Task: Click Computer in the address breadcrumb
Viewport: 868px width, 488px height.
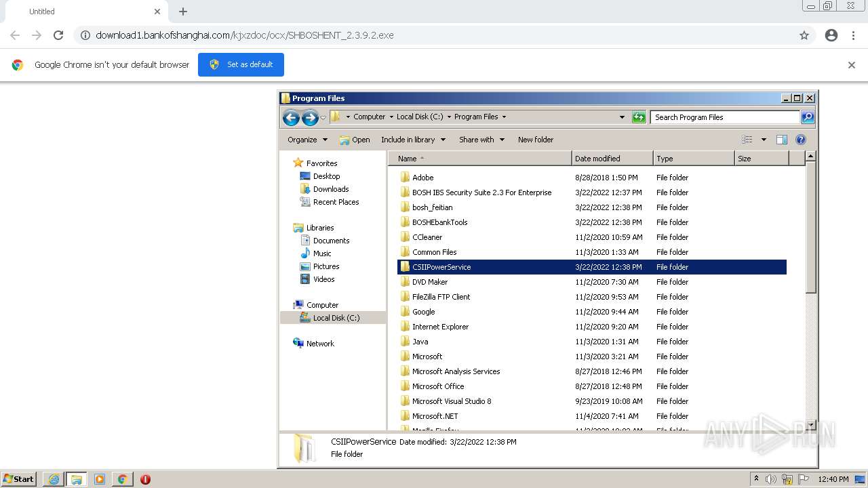Action: pyautogui.click(x=369, y=117)
